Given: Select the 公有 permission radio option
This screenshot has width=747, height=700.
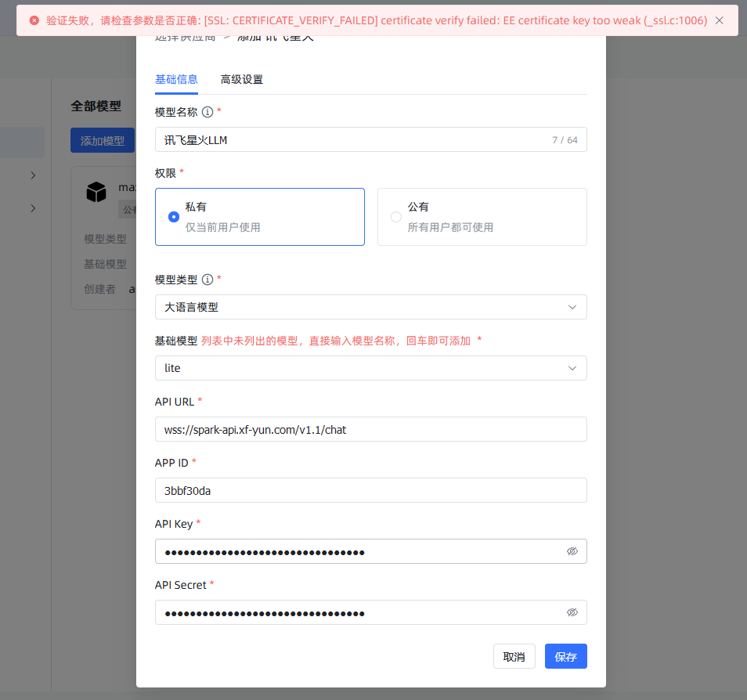Looking at the screenshot, I should (x=482, y=217).
